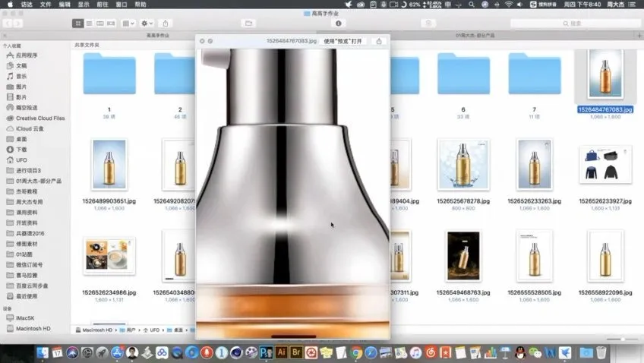The height and width of the screenshot is (363, 644).
Task: Open Adobe Illustrator from the Dock
Action: [282, 352]
